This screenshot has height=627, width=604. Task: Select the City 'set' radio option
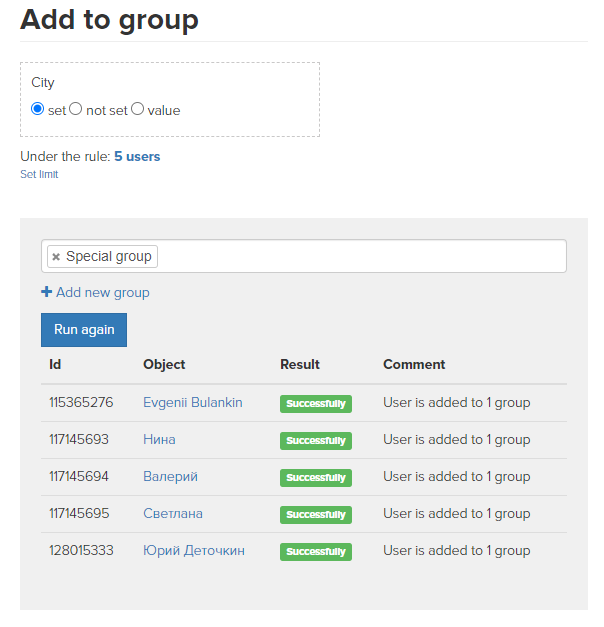[38, 109]
